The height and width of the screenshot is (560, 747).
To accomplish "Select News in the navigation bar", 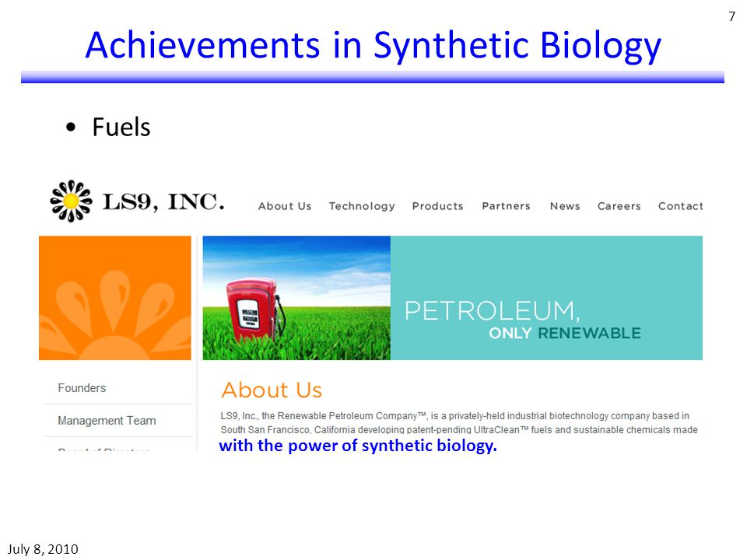I will pos(565,206).
